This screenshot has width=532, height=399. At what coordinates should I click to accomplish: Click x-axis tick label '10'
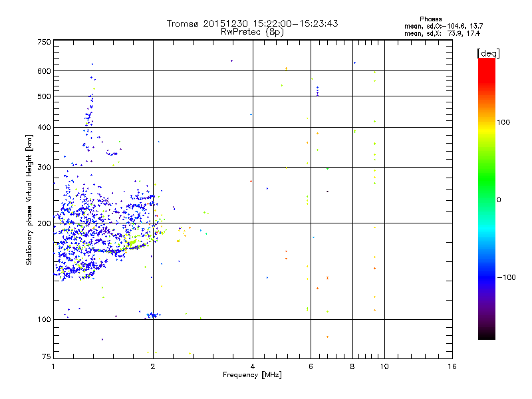click(x=384, y=366)
